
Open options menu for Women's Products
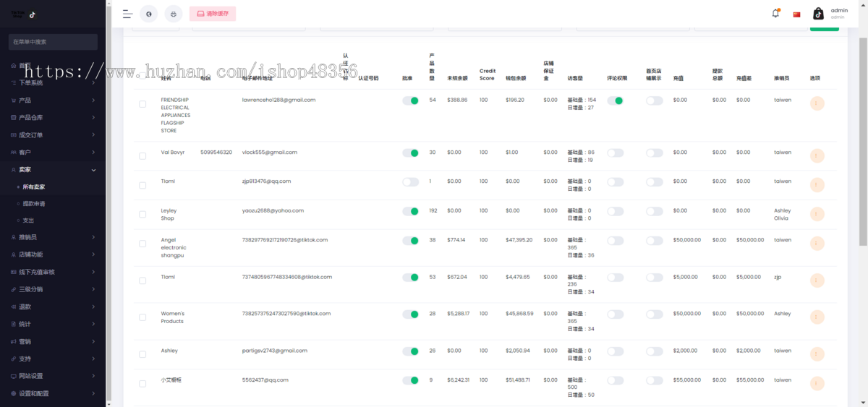pos(817,317)
